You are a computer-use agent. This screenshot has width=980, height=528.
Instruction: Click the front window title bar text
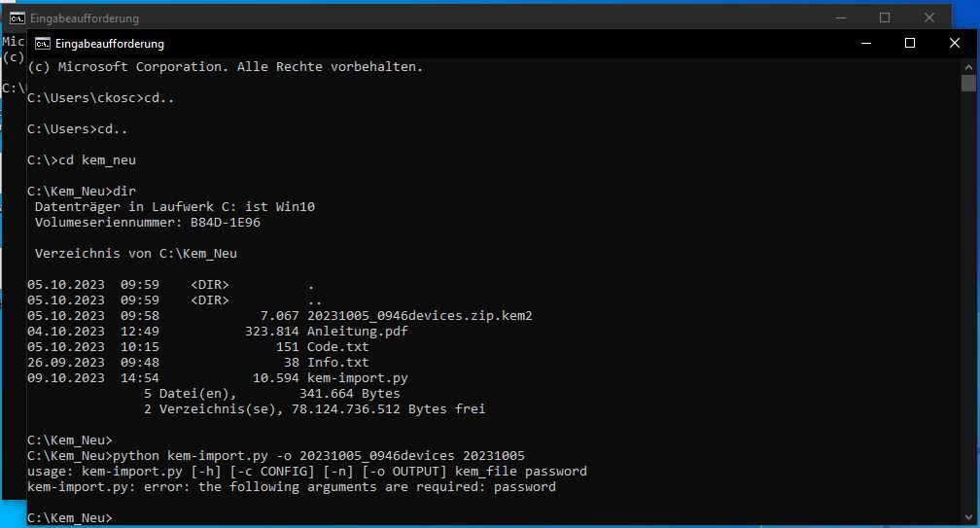[109, 44]
